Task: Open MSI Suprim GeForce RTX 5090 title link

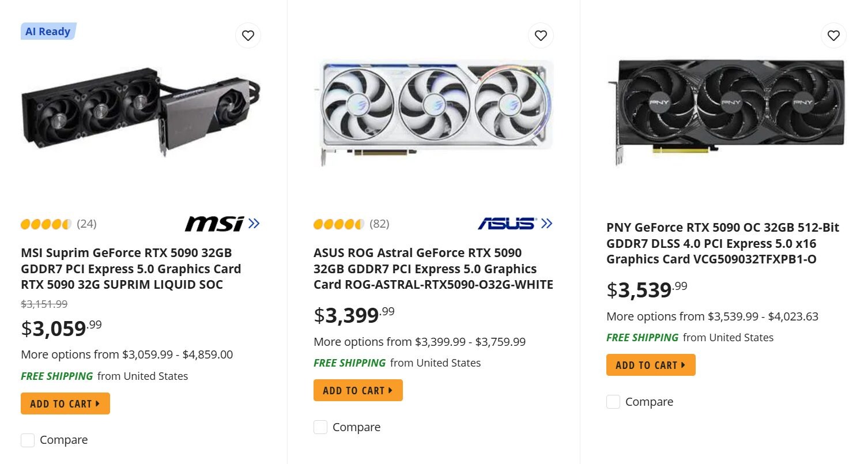Action: coord(131,269)
